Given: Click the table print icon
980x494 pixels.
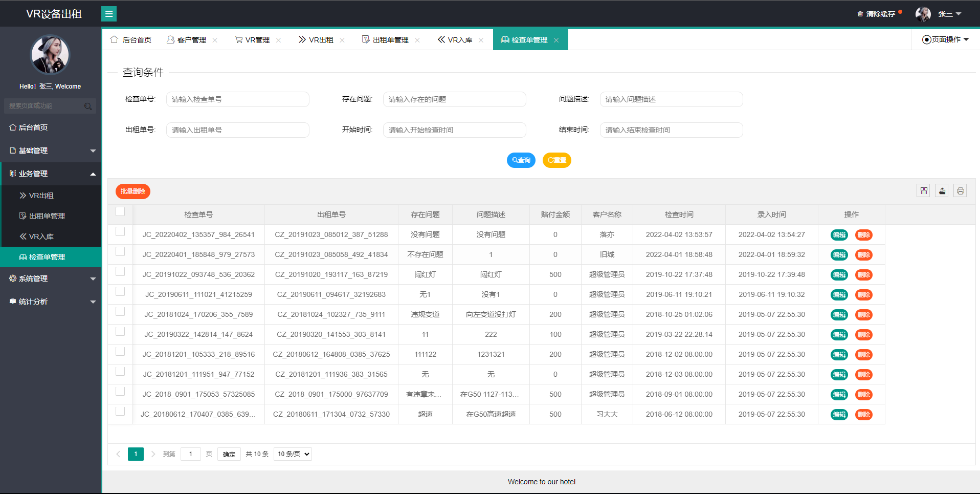Looking at the screenshot, I should (961, 191).
